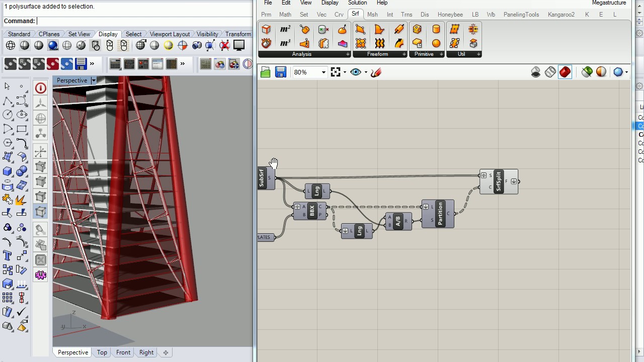Screen dimensions: 644x362
Task: Click the Zoom Extents icon in canvas toolbar
Action: (336, 72)
